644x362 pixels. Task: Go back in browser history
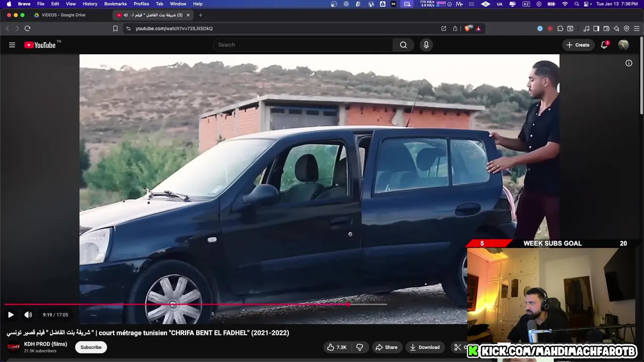pos(7,29)
